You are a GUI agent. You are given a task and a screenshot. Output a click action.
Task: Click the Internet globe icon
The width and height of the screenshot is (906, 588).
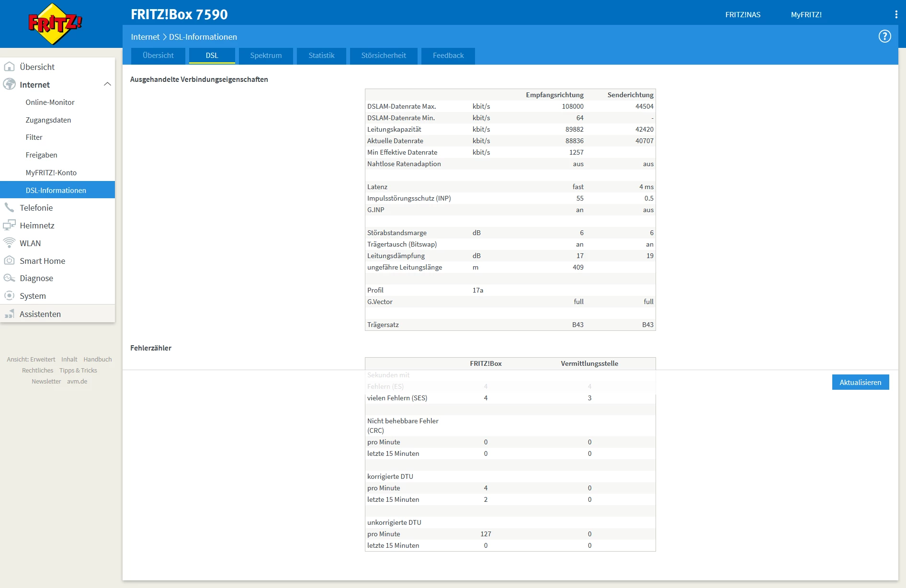tap(9, 84)
